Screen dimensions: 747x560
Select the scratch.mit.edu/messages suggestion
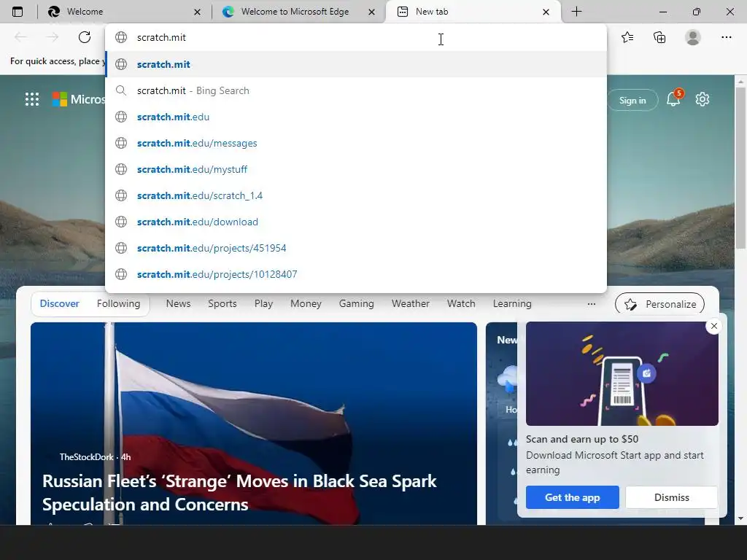356,143
